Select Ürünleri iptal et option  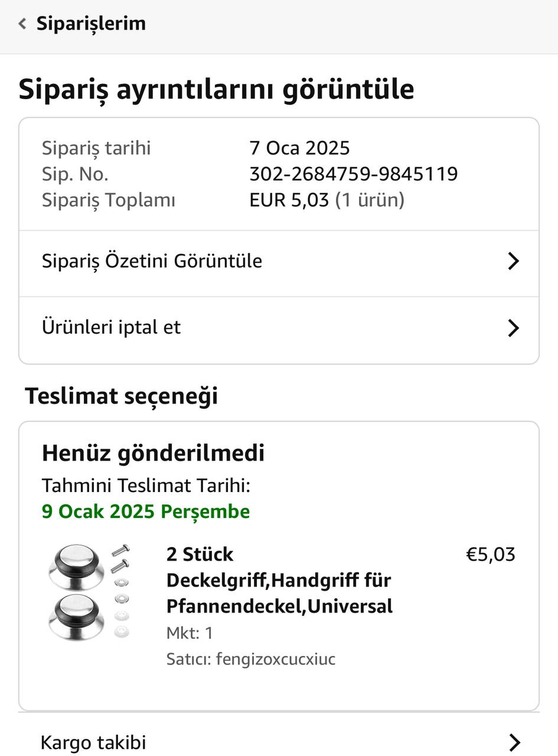[x=112, y=327]
